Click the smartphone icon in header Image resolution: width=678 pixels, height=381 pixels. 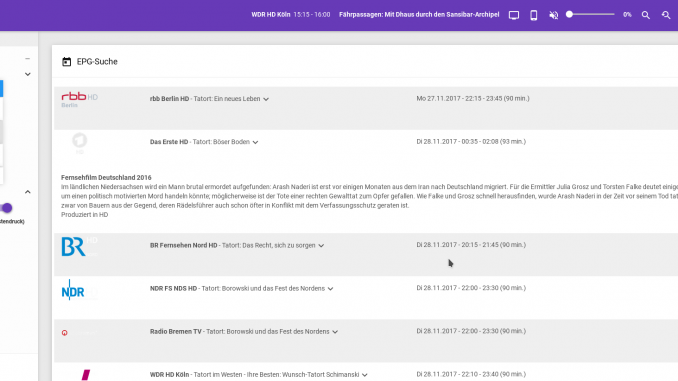point(534,15)
